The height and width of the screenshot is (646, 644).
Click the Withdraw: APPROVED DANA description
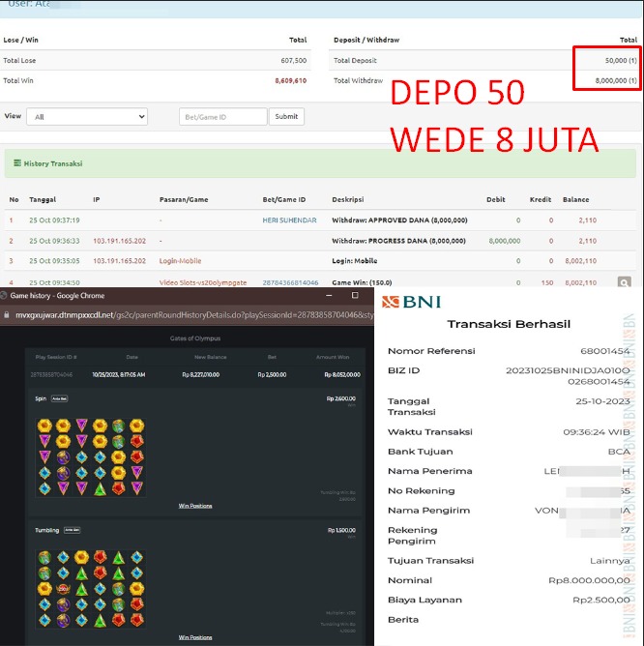coord(399,220)
